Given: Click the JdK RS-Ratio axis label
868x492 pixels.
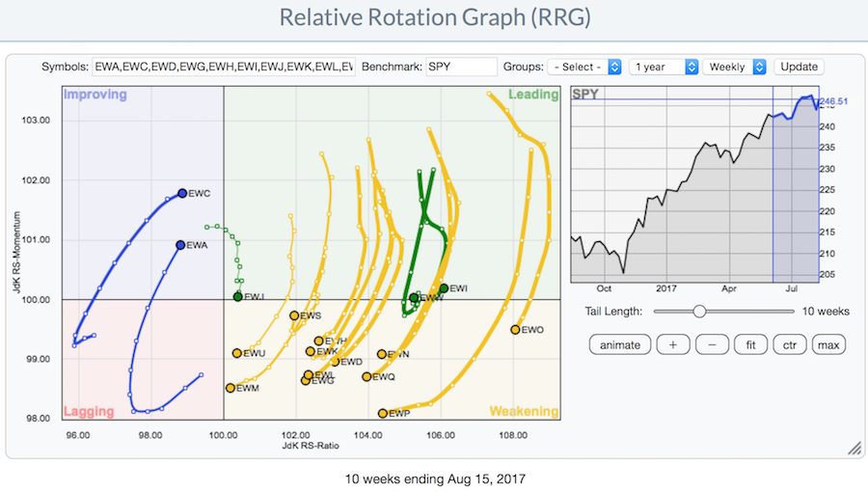Looking at the screenshot, I should click(311, 446).
